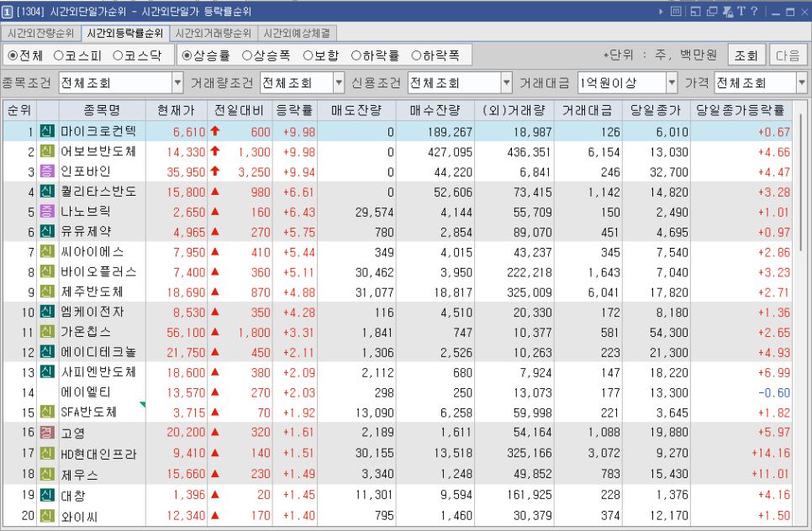Click the 조회 search button
This screenshot has height=531, width=812.
746,55
